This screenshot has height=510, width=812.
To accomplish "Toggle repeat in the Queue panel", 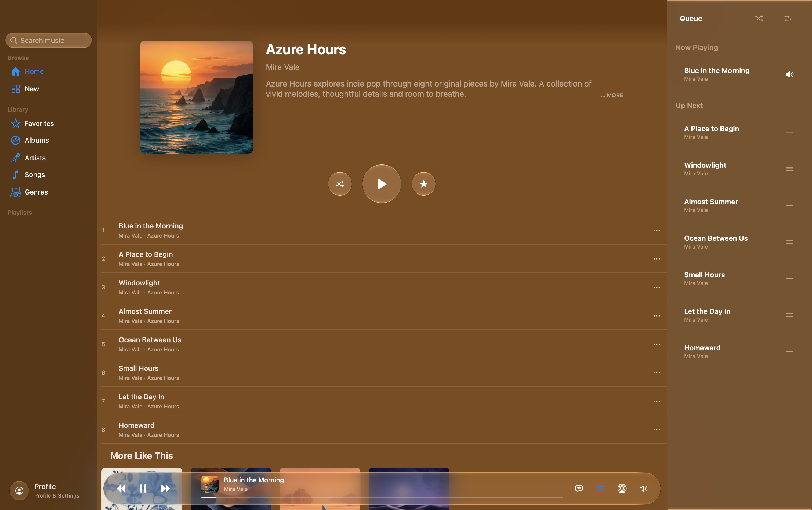I will [x=787, y=19].
